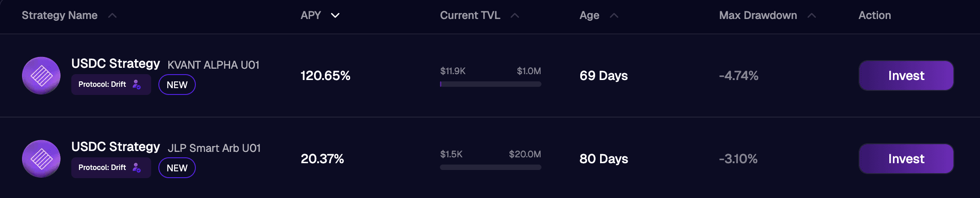
Task: Open the KVANT ALPHA U01 strategy name link
Action: pyautogui.click(x=213, y=65)
